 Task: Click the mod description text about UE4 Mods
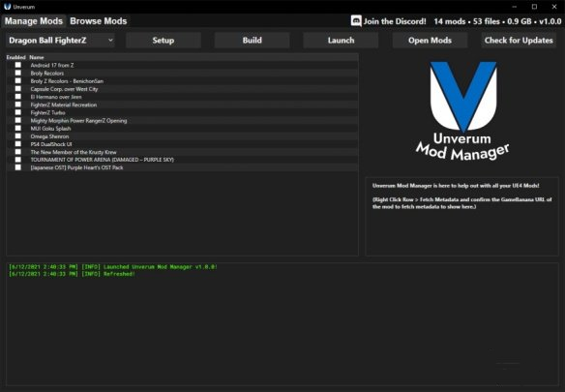456,186
